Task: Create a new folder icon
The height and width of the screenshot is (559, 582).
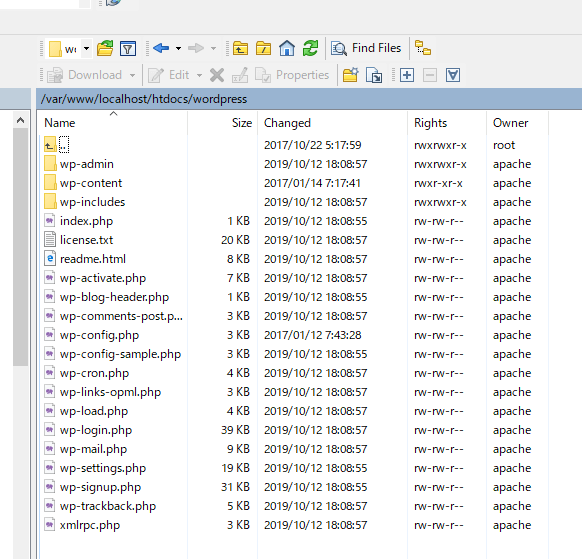Action: pos(351,75)
